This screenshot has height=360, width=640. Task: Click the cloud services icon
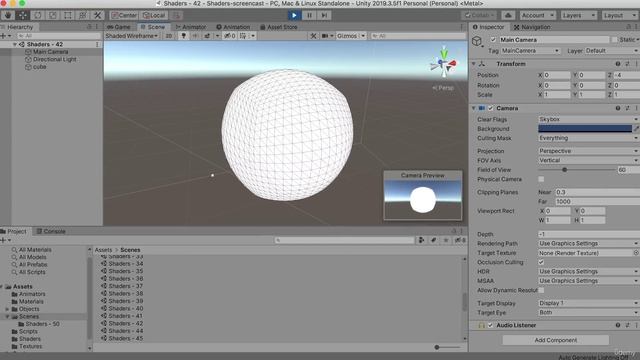[x=508, y=16]
